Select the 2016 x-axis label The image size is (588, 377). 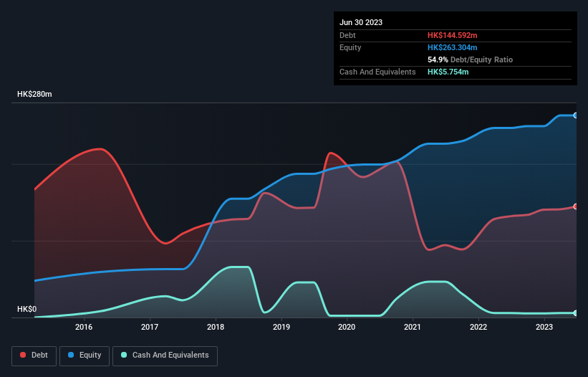coord(84,327)
